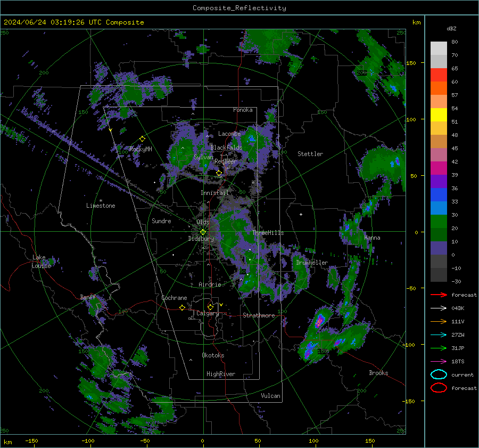Click the yellow radar-center diamond near Olds
The width and height of the screenshot is (479, 448).
pos(203,232)
